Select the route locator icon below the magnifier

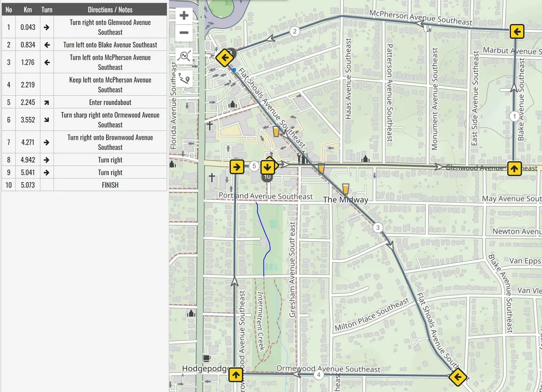184,77
